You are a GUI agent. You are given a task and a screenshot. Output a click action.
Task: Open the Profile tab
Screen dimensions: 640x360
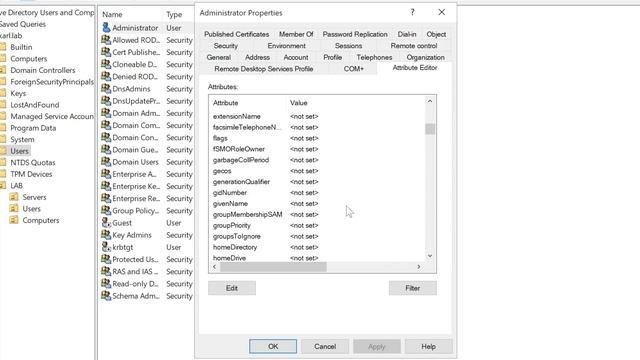332,57
